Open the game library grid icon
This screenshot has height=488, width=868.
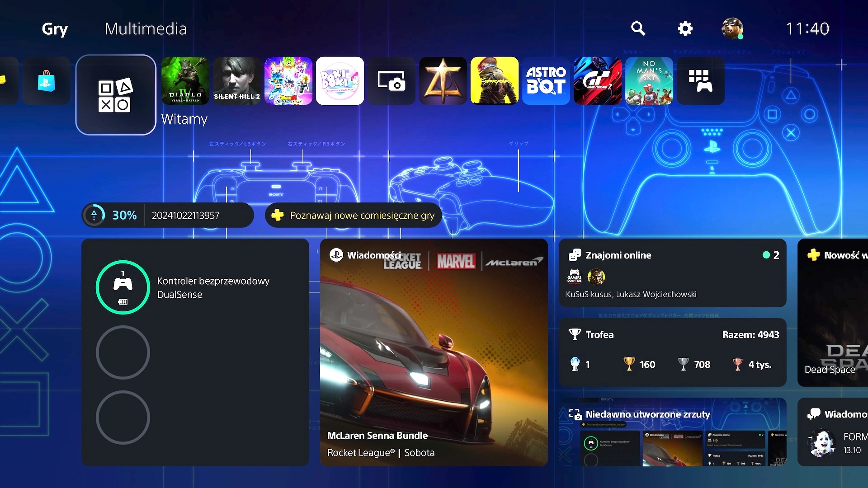pyautogui.click(x=701, y=81)
